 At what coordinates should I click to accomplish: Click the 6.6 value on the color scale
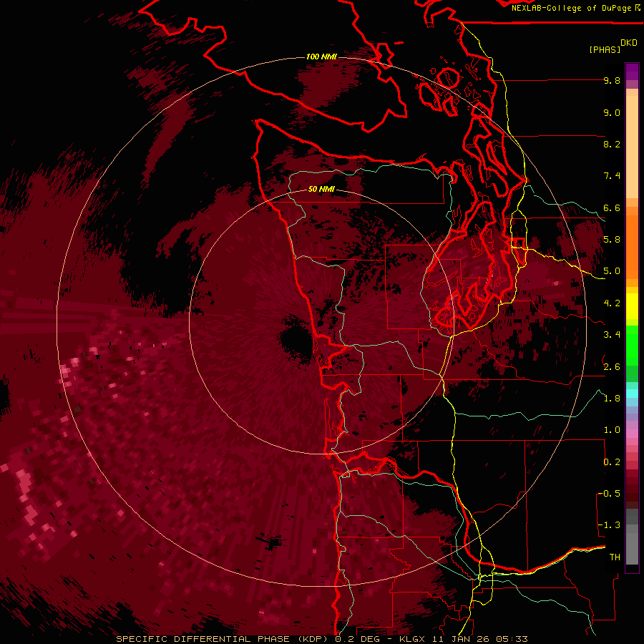click(612, 208)
